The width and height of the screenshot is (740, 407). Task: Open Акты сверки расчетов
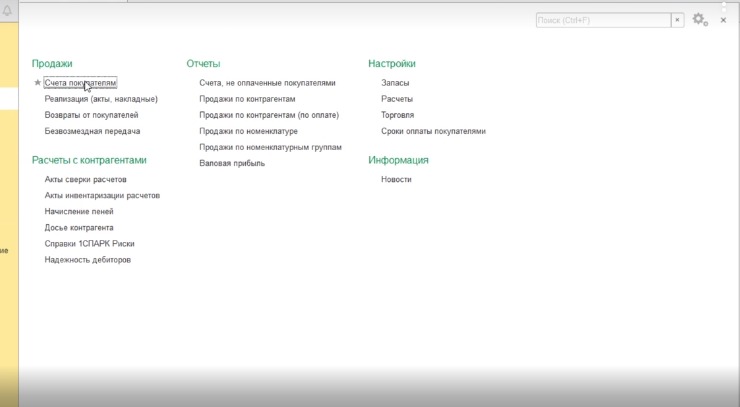pyautogui.click(x=85, y=179)
